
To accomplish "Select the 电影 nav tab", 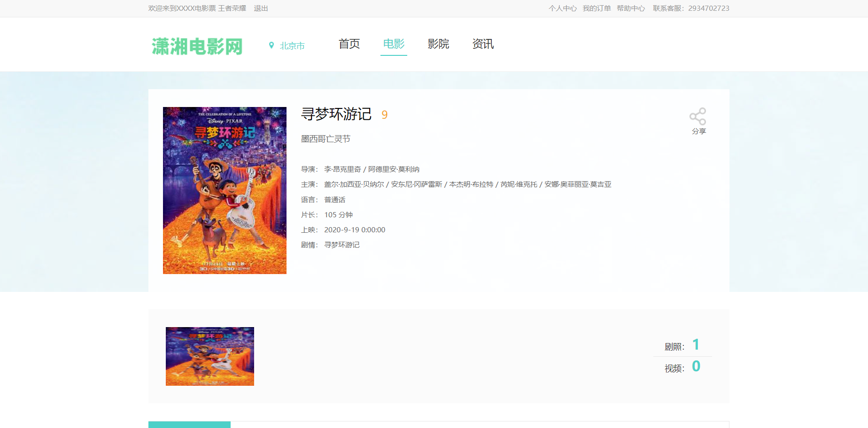I will point(394,44).
